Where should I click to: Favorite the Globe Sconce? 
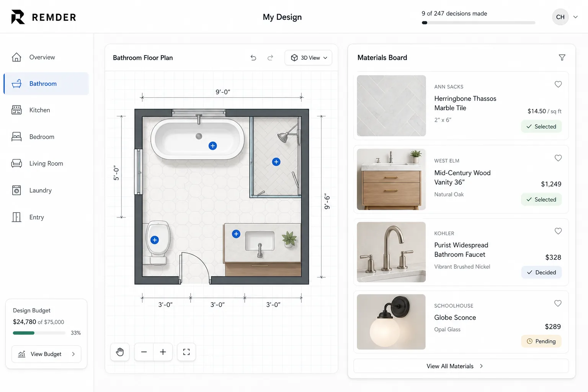pos(558,304)
